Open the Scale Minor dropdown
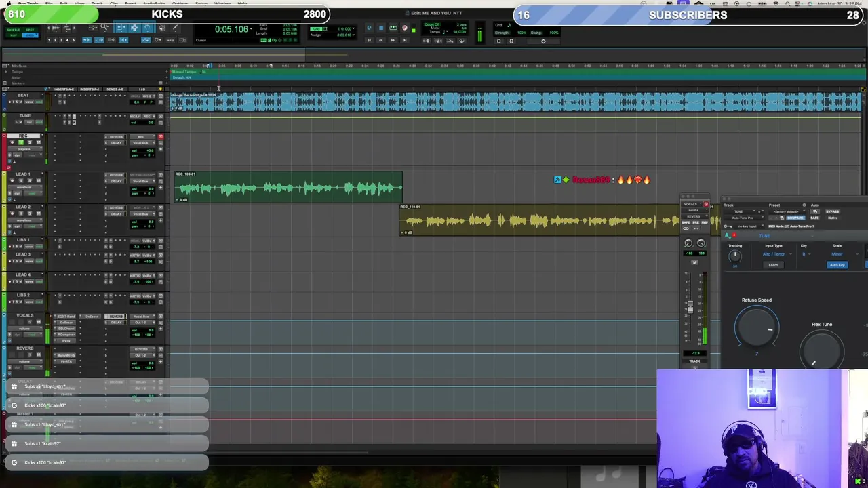The width and height of the screenshot is (868, 488). (x=845, y=254)
